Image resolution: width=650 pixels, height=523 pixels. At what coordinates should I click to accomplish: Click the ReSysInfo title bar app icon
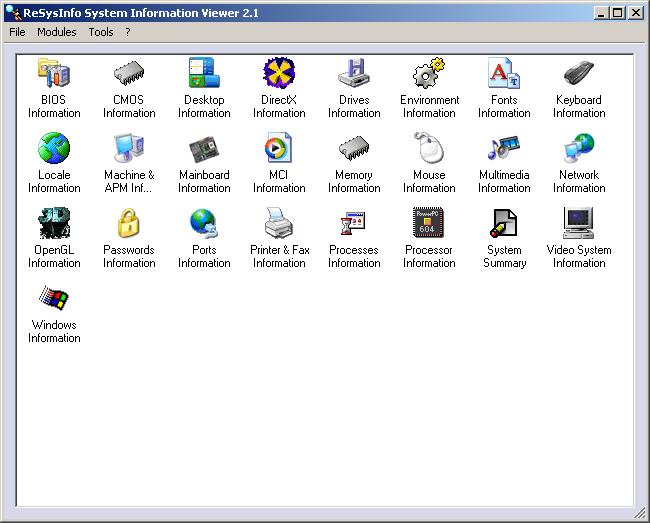tap(14, 13)
